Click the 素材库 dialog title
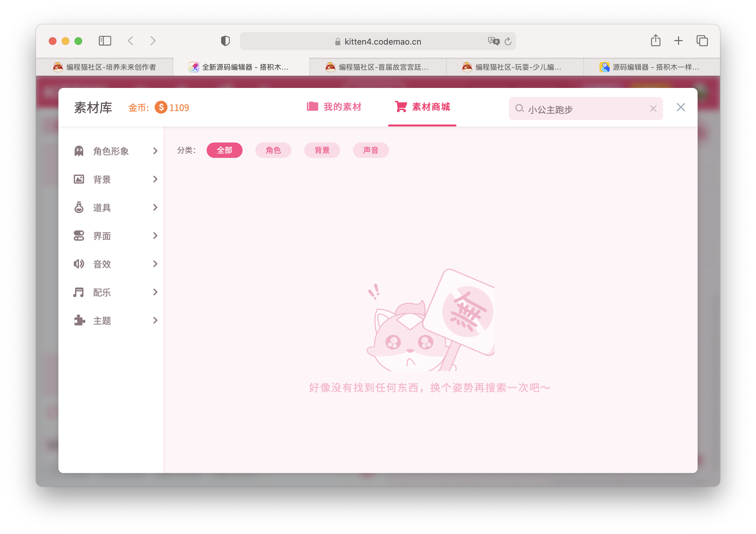This screenshot has height=534, width=756. click(x=93, y=108)
